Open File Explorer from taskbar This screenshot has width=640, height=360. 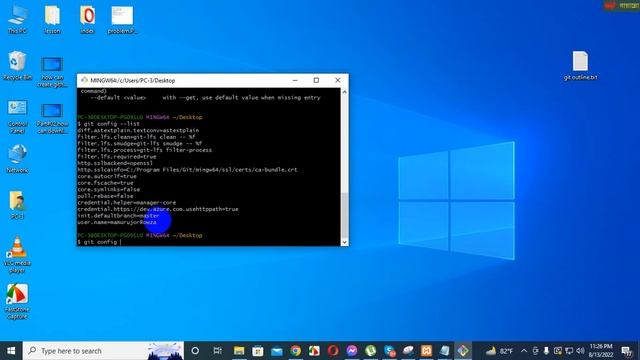(x=239, y=351)
